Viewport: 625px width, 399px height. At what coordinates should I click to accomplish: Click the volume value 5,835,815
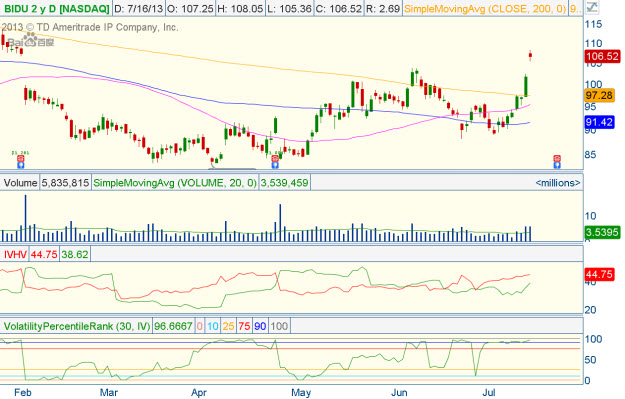(x=65, y=183)
